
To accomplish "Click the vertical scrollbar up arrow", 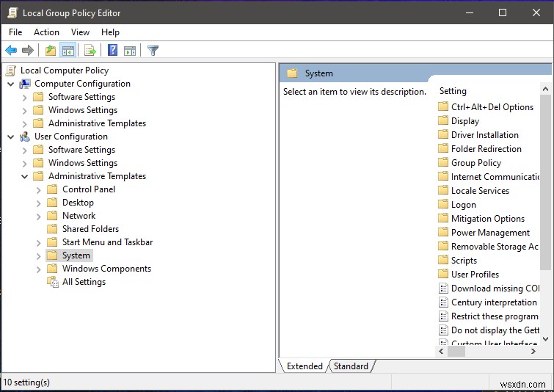I will click(x=545, y=89).
